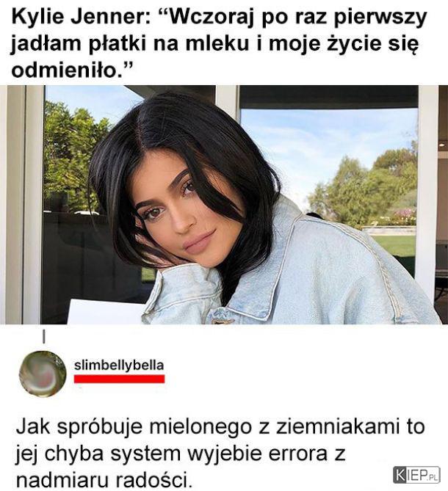Open the blurred profile avatar of slimbellybella

[x=43, y=374]
